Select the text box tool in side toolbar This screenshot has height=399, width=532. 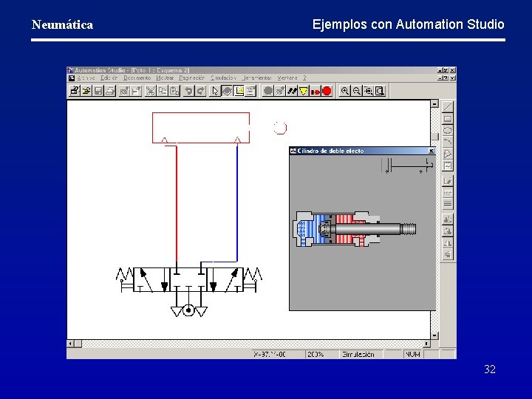point(448,166)
